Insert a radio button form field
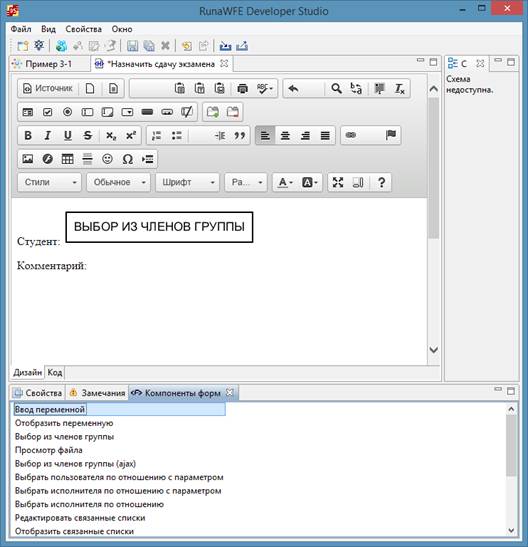528x547 pixels. point(67,112)
